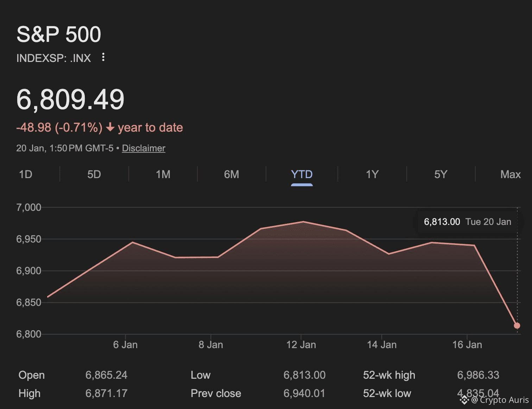Click the Open value 6,865.24
Viewport: 532px width, 409px height.
[x=106, y=375]
